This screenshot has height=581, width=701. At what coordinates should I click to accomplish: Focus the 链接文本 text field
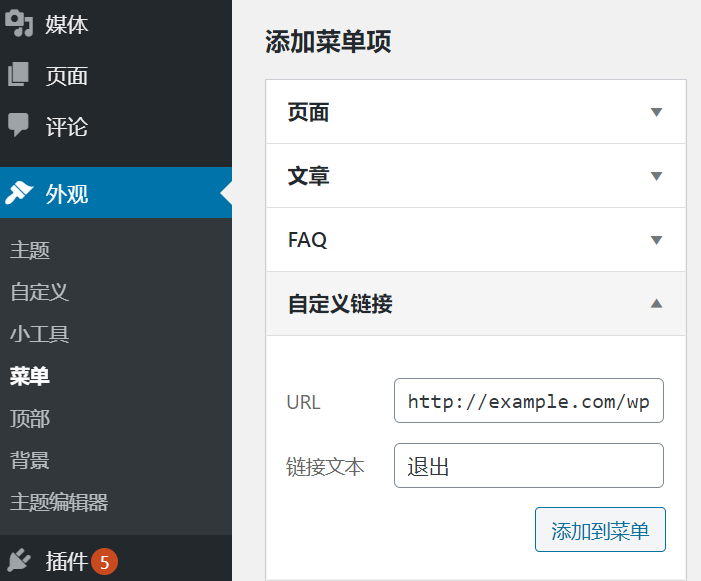[528, 466]
